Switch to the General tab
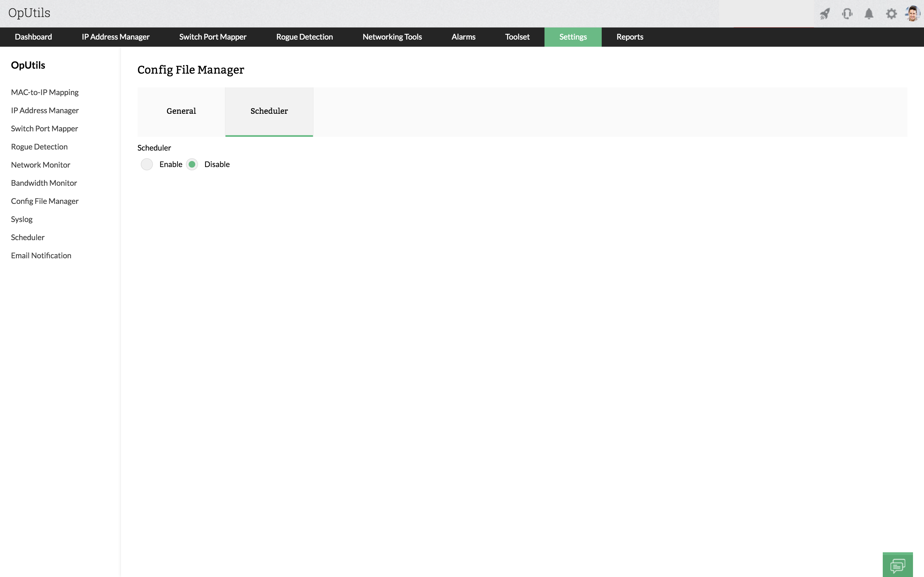 point(181,111)
